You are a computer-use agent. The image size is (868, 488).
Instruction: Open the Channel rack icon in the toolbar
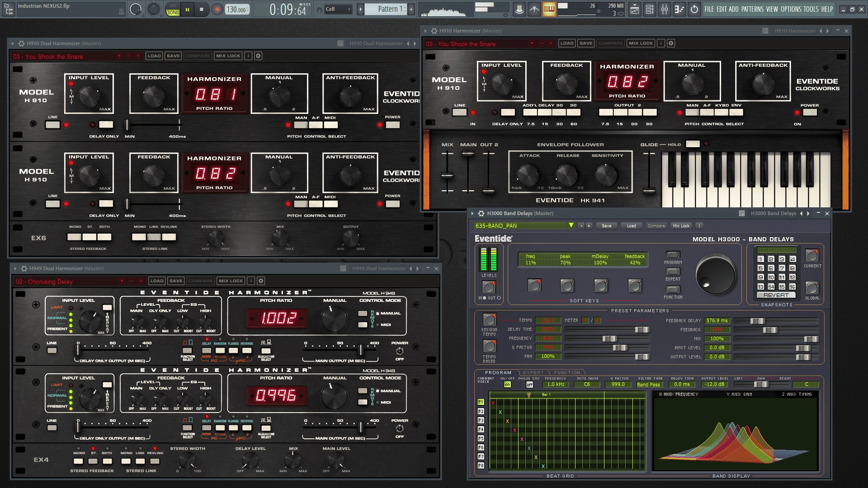[650, 9]
